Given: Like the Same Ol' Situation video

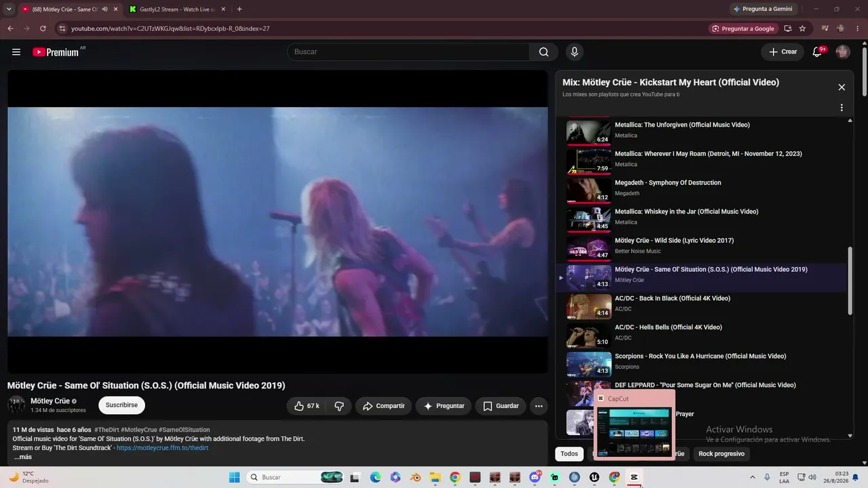Looking at the screenshot, I should click(307, 406).
